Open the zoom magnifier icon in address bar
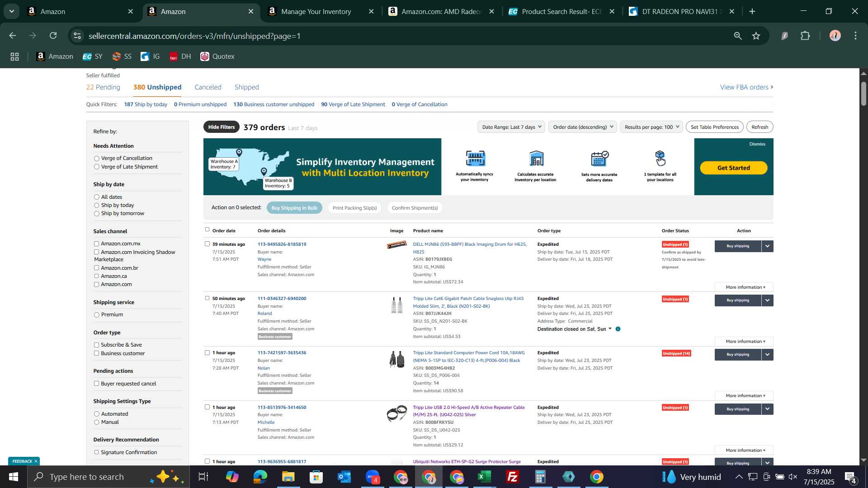 click(x=738, y=36)
